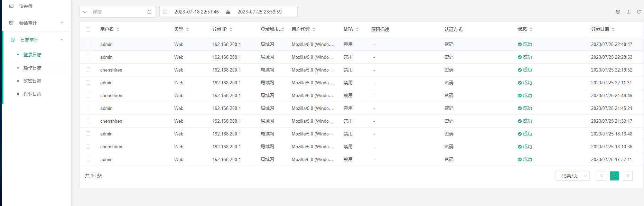The height and width of the screenshot is (206, 644).
Task: Check the row dated 2023/07/25 21:33:17
Action: [x=88, y=121]
